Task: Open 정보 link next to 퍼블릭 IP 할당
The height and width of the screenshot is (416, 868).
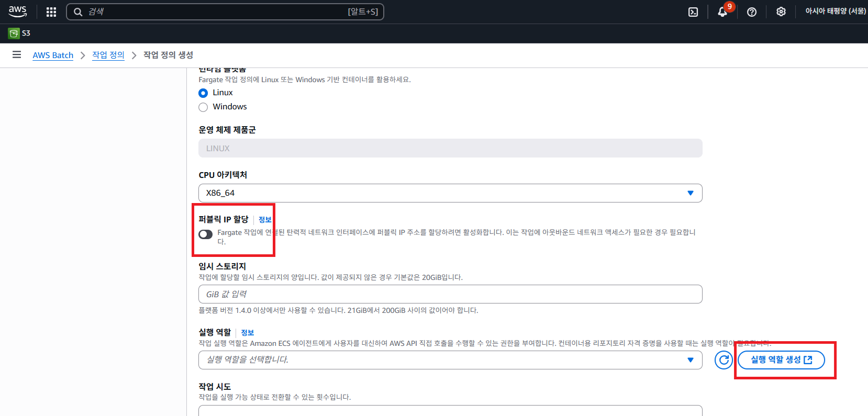Action: [x=265, y=220]
